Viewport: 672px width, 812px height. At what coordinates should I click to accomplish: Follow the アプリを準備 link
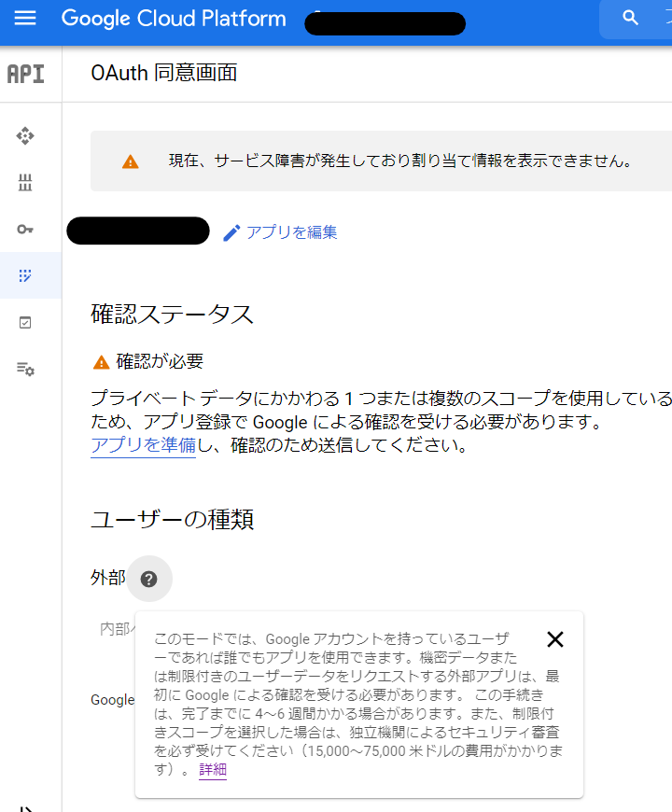[x=143, y=445]
